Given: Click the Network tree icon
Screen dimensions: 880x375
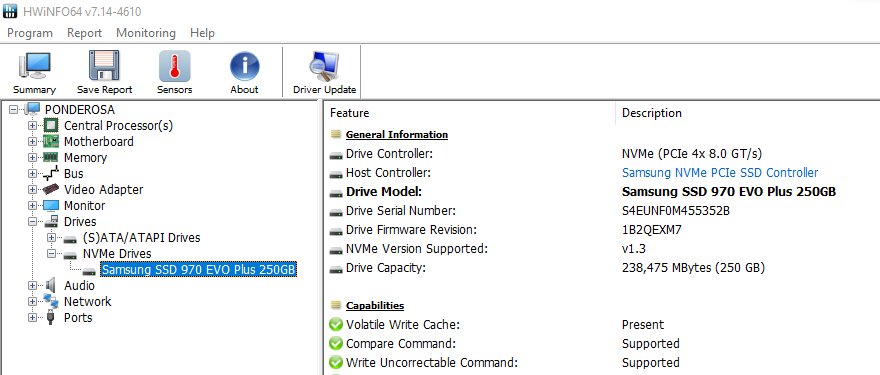Looking at the screenshot, I should [51, 301].
